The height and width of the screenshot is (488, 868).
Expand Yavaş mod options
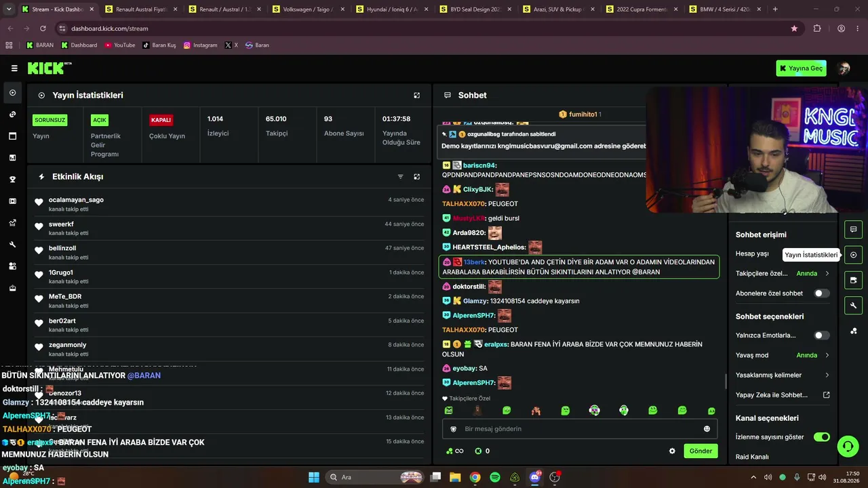click(x=827, y=355)
